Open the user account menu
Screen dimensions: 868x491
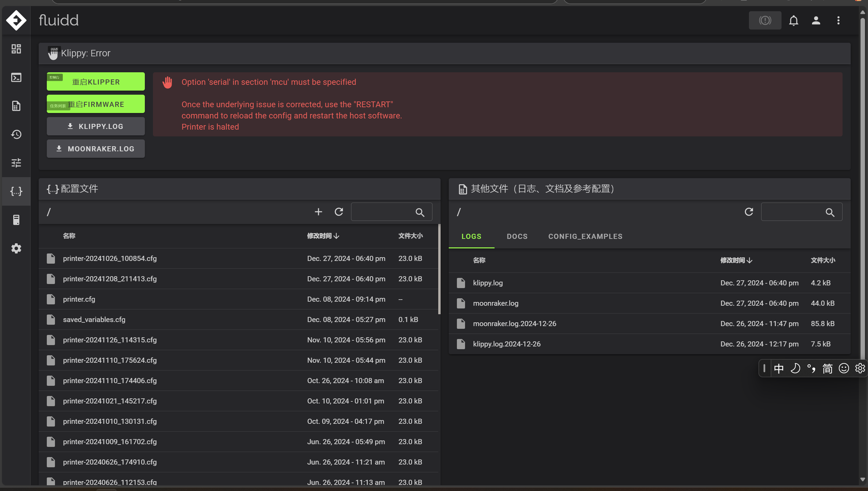coord(816,20)
